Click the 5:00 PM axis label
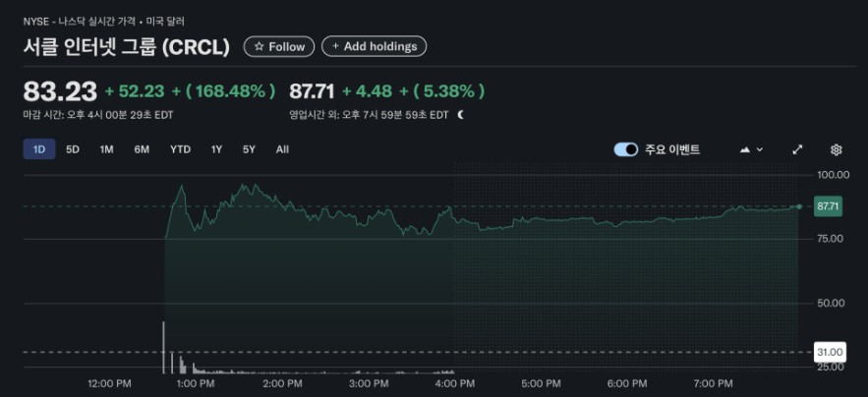The width and height of the screenshot is (868, 397). (541, 383)
